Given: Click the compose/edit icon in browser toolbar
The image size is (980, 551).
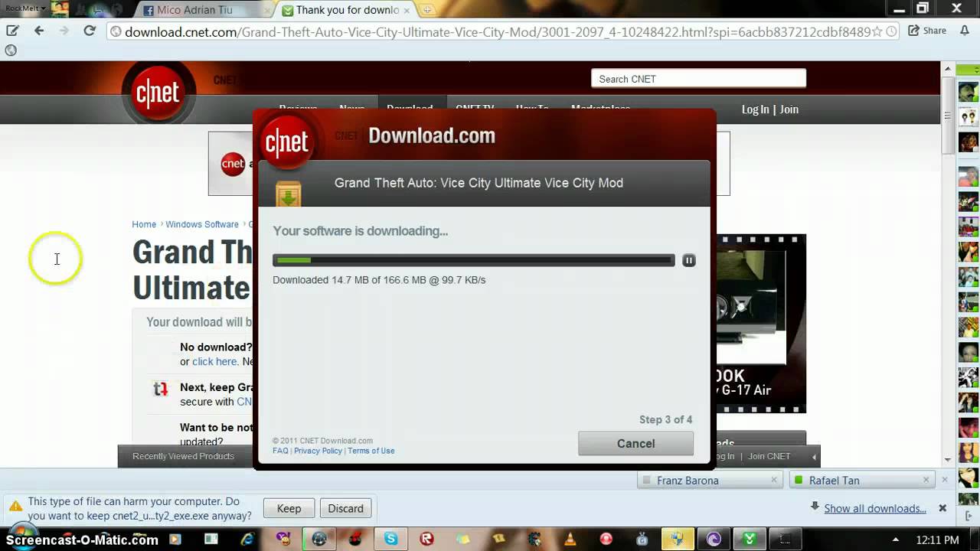Looking at the screenshot, I should 12,31.
